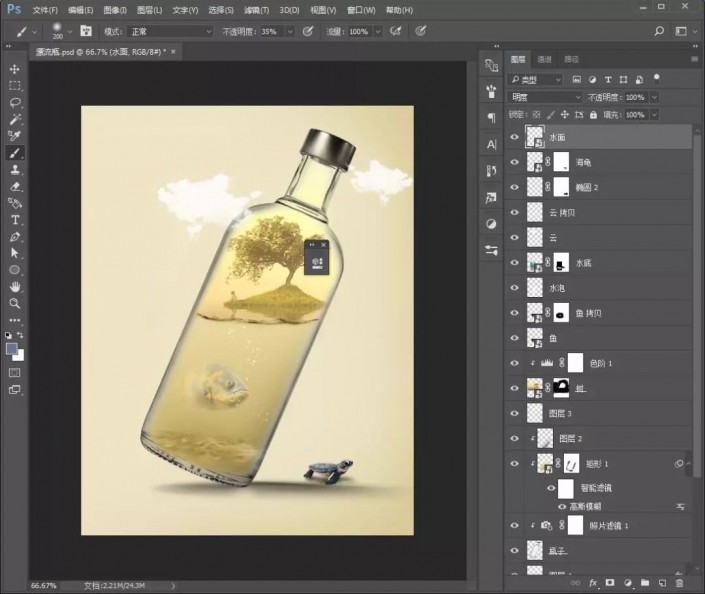
Task: Select the 鱼 拷贝 layer mask thumbnail
Action: (561, 313)
